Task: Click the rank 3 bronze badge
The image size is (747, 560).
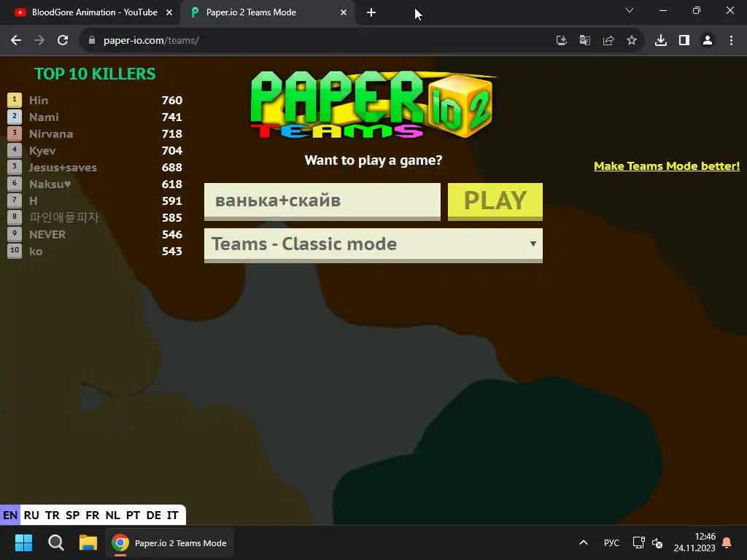Action: point(15,133)
